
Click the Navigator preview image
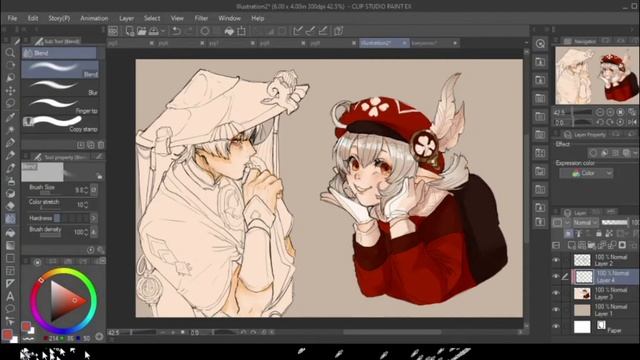(x=597, y=76)
